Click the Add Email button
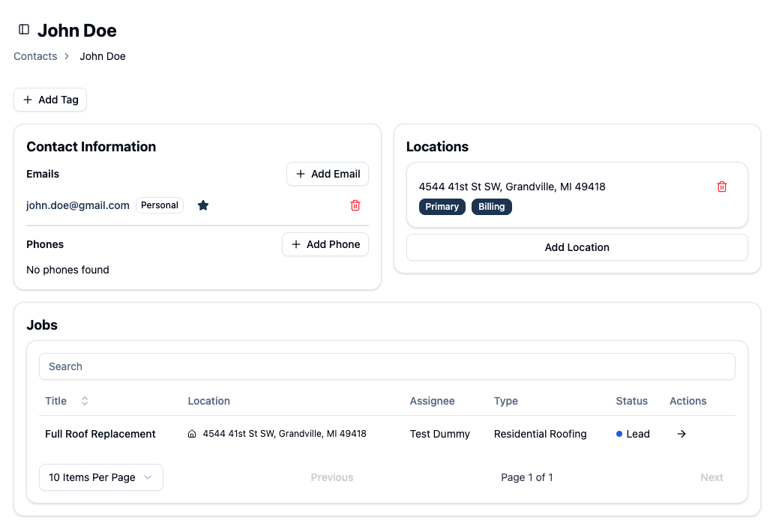The image size is (776, 532). tap(328, 174)
